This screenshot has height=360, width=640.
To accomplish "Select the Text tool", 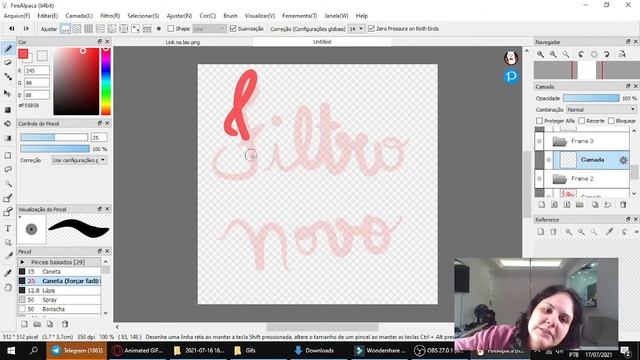I will click(x=8, y=229).
